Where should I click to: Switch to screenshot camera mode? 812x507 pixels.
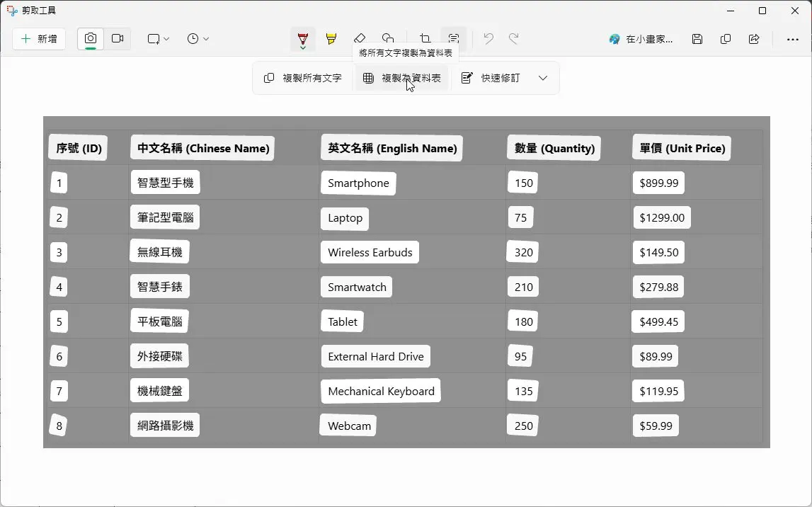pyautogui.click(x=91, y=39)
